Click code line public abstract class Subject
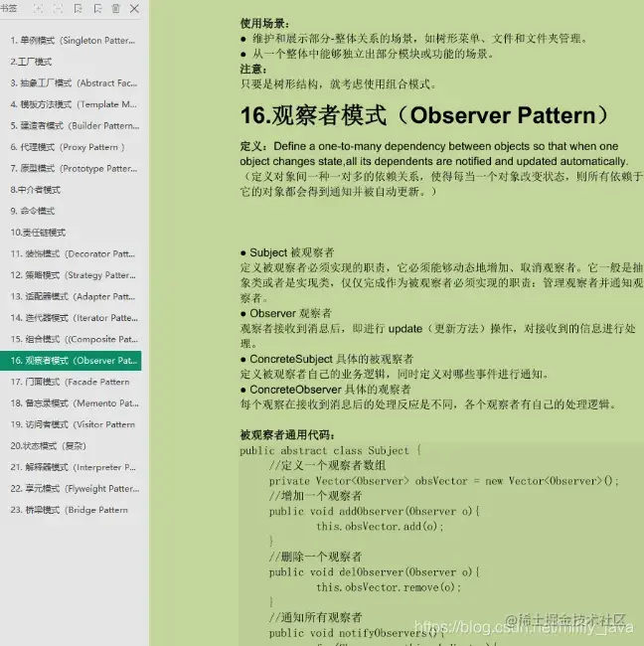The height and width of the screenshot is (646, 644). (330, 451)
